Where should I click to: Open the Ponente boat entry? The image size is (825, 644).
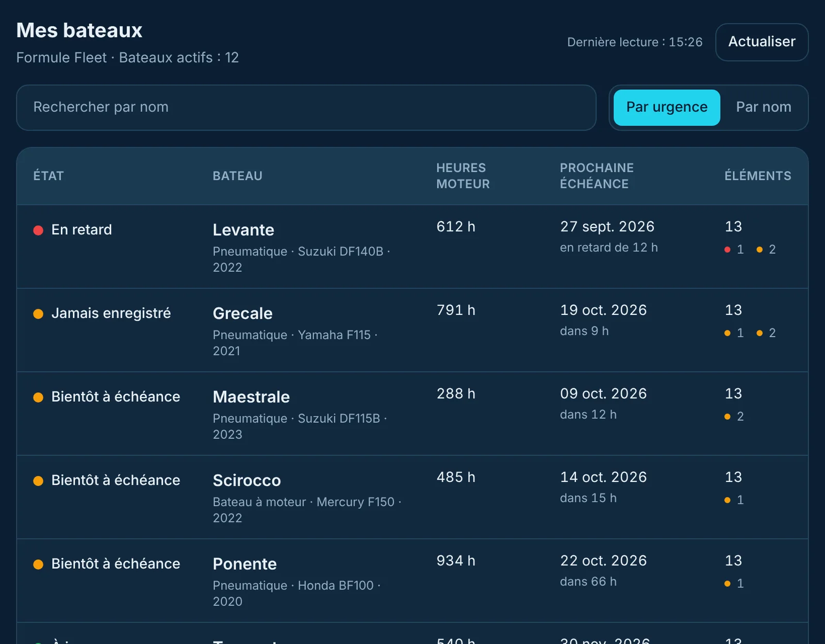[412, 581]
